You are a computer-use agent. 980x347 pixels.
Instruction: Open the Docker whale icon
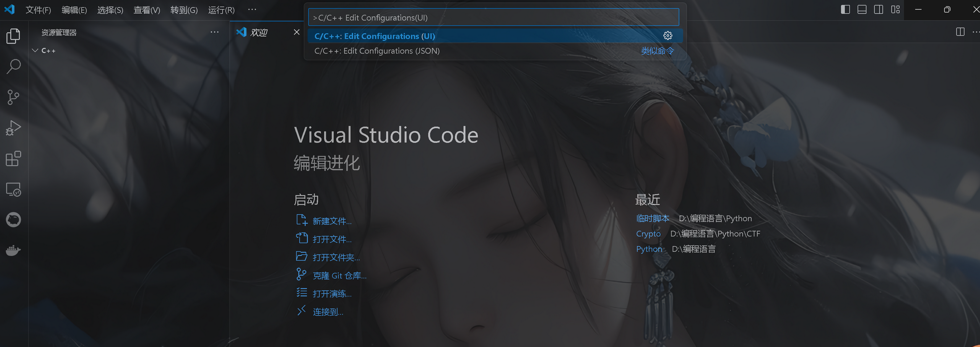click(x=13, y=250)
